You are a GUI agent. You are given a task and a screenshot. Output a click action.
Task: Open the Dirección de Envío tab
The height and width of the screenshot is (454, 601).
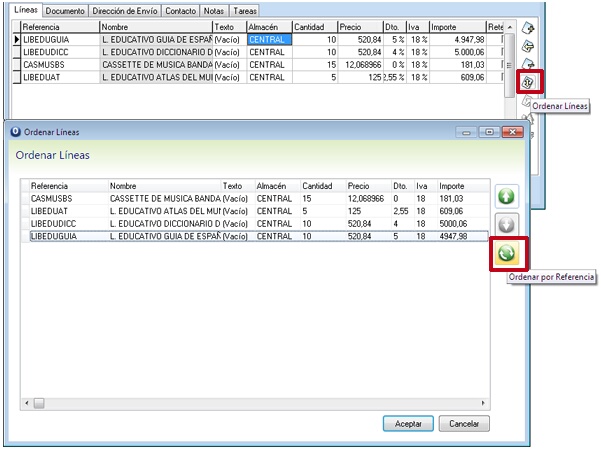(x=123, y=10)
